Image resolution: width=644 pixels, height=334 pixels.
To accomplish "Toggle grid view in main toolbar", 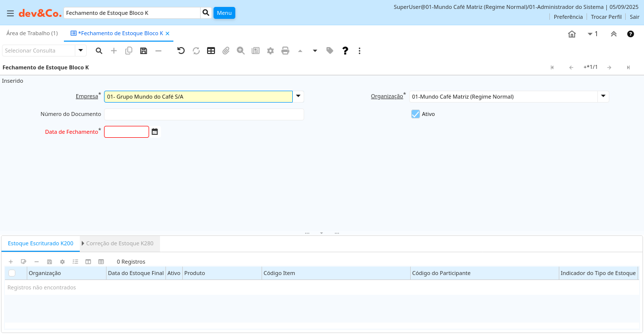I will pos(211,51).
